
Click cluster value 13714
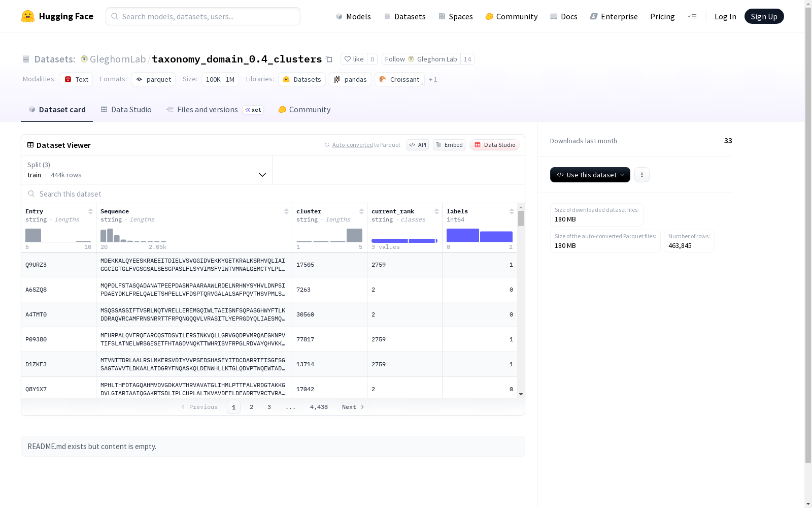click(305, 364)
